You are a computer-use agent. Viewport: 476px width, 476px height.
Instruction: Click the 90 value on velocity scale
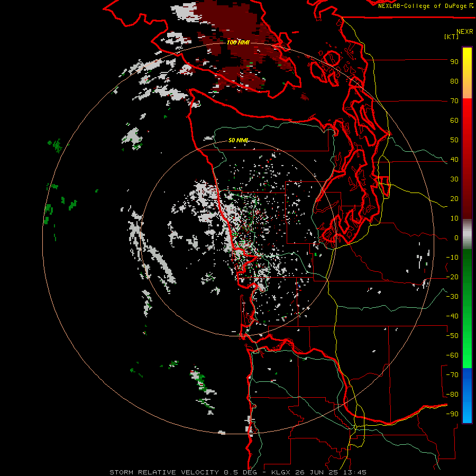point(454,62)
